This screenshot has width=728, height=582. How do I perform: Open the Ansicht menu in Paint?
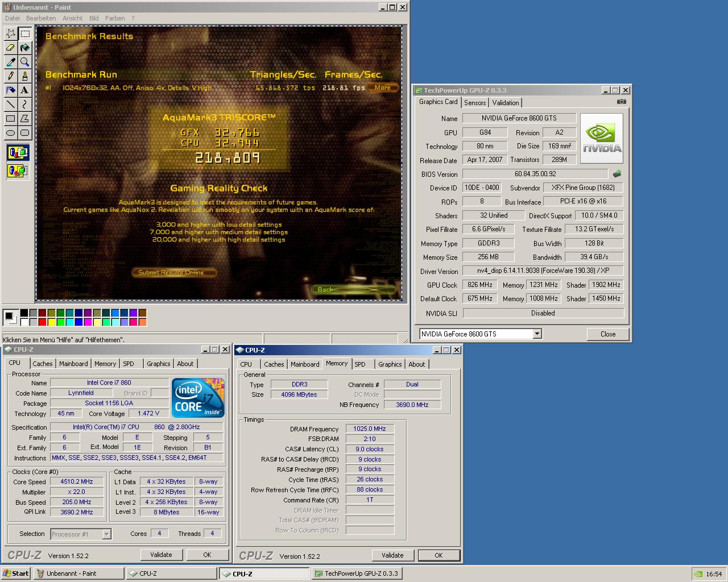(x=73, y=18)
